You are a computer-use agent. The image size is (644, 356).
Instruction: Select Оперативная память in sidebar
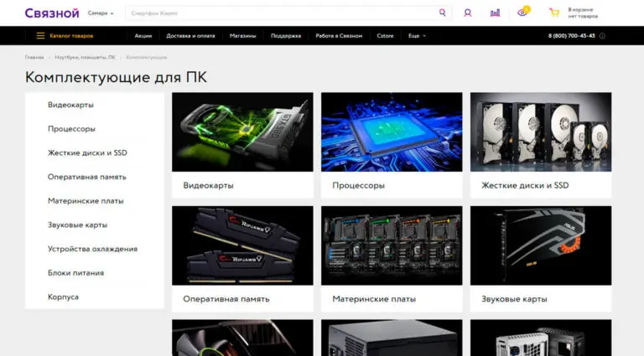[87, 177]
